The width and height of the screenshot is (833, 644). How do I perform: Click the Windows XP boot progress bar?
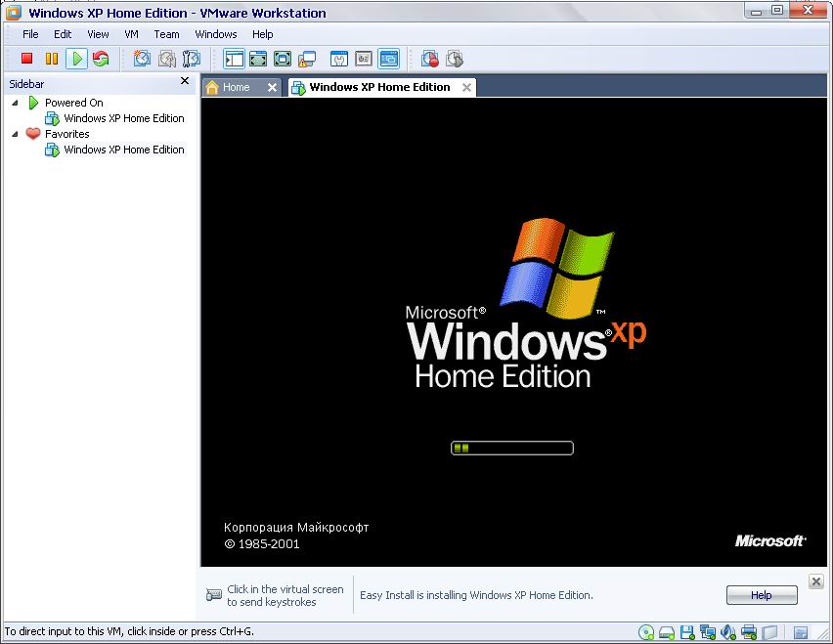[x=512, y=449]
